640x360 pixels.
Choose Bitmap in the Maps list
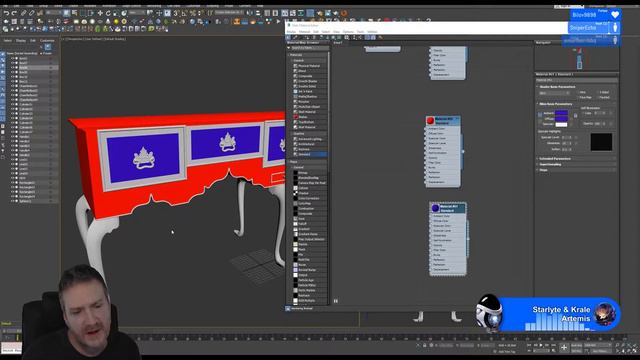click(309, 173)
